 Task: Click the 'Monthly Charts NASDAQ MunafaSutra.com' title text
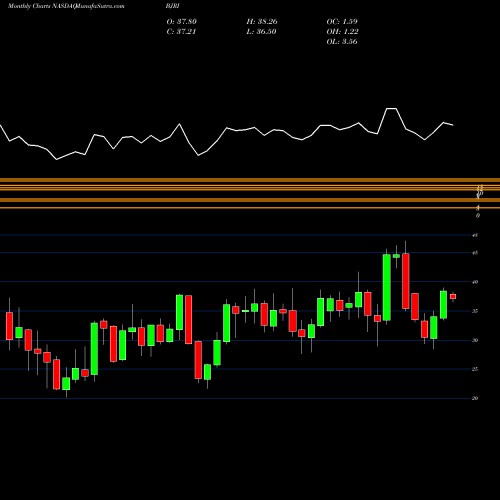point(66,6)
